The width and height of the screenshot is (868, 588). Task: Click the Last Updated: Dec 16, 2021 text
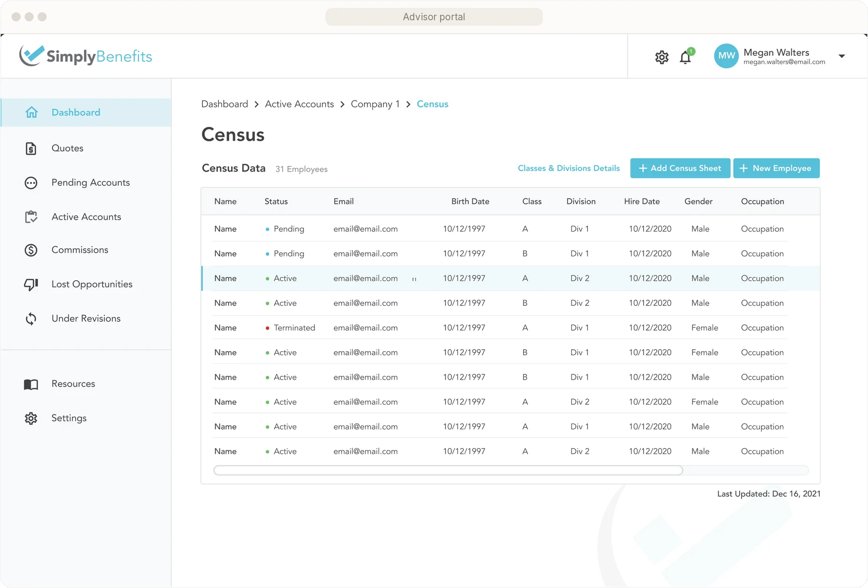[769, 494]
